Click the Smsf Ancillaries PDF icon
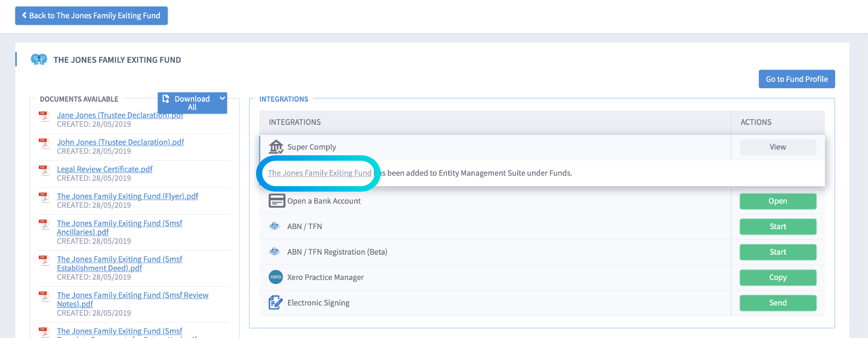 pos(44,225)
